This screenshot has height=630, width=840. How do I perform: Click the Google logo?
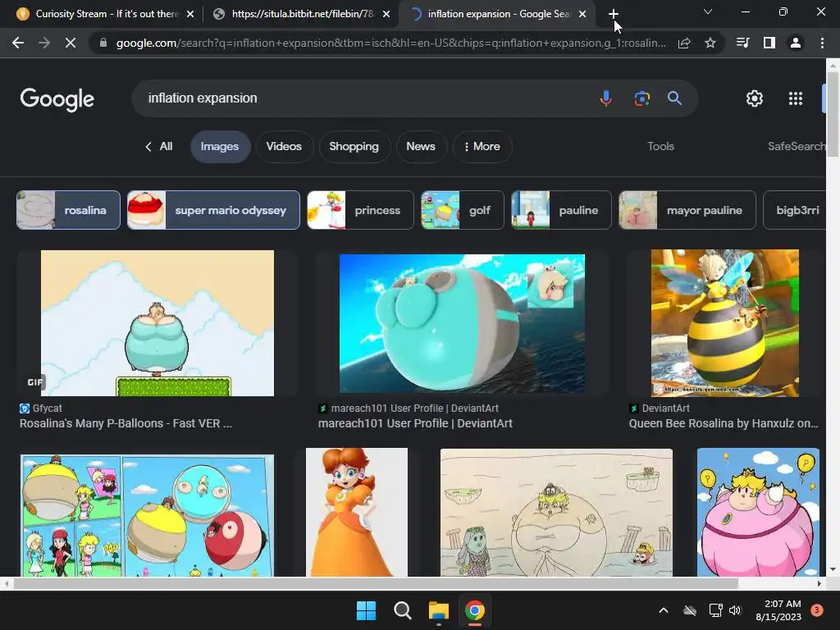click(x=57, y=99)
